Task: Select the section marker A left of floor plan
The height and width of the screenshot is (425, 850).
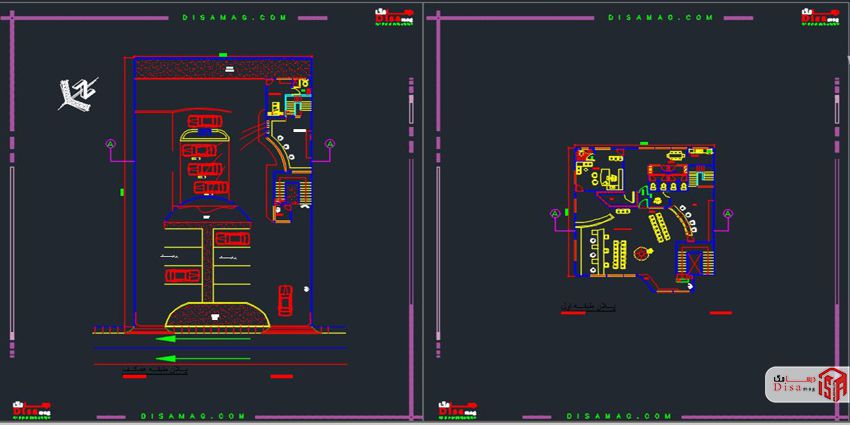Action: [555, 213]
